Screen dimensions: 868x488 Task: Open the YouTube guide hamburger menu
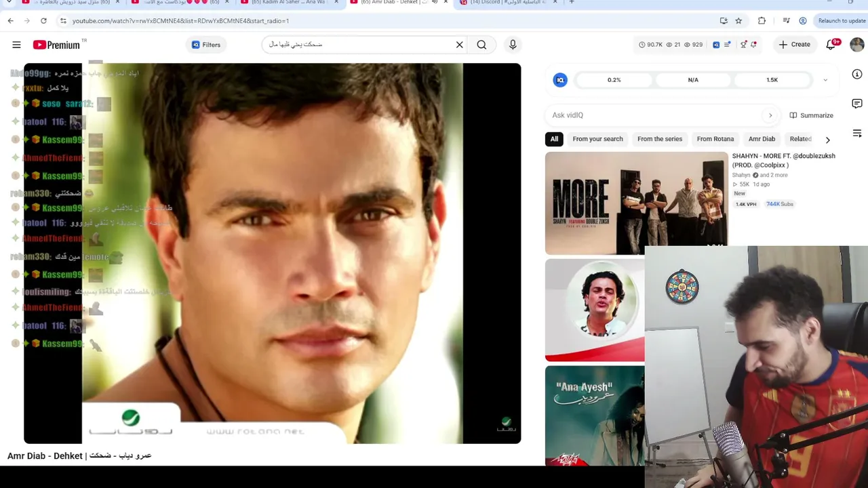[16, 45]
